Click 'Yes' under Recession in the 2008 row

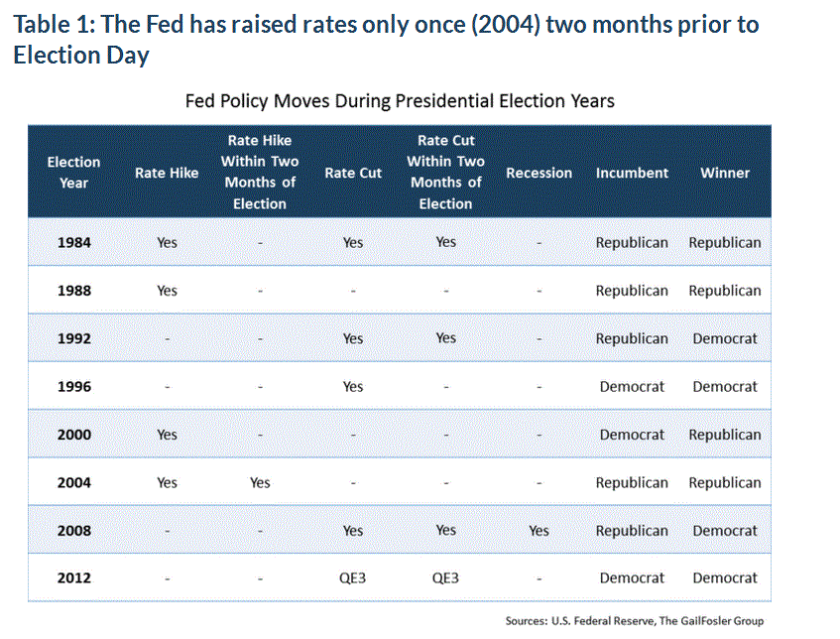pos(539,531)
